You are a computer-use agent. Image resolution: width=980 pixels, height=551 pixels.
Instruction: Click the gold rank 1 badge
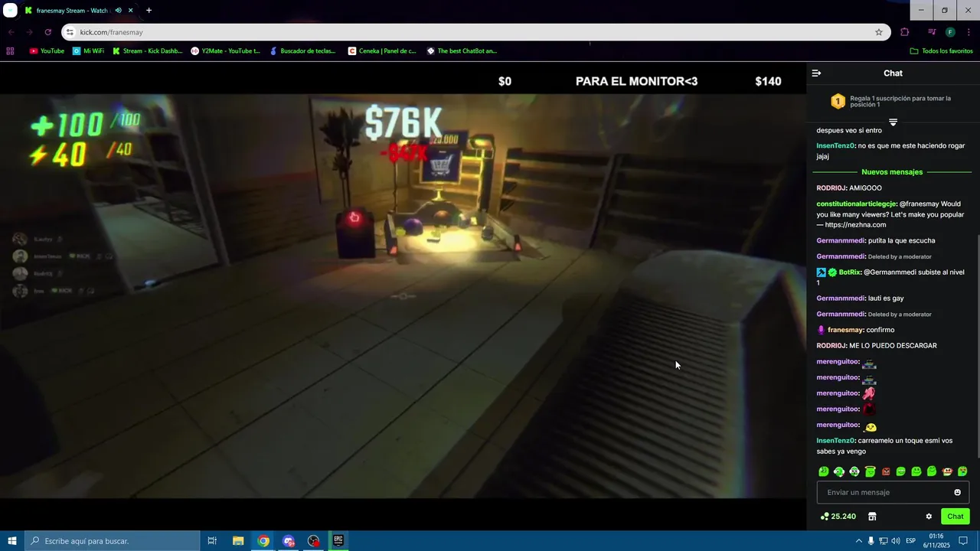click(x=838, y=101)
